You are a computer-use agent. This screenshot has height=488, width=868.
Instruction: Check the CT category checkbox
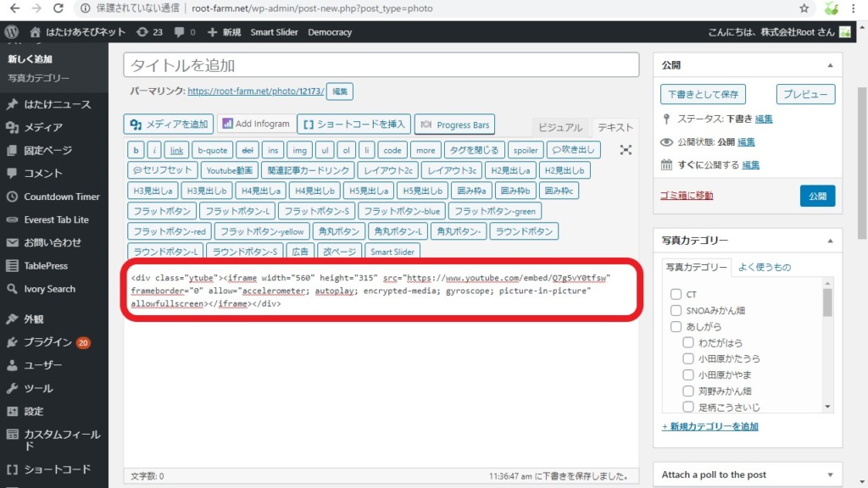click(x=676, y=294)
